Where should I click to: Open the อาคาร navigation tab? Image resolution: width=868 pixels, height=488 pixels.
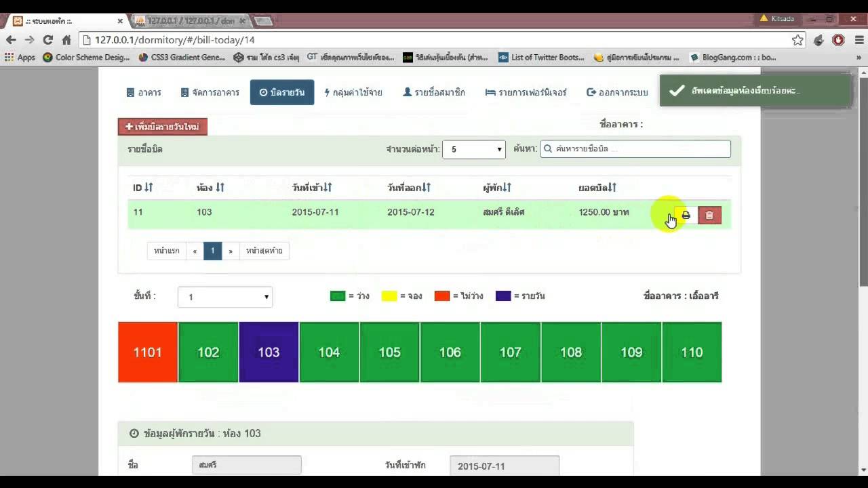[144, 92]
